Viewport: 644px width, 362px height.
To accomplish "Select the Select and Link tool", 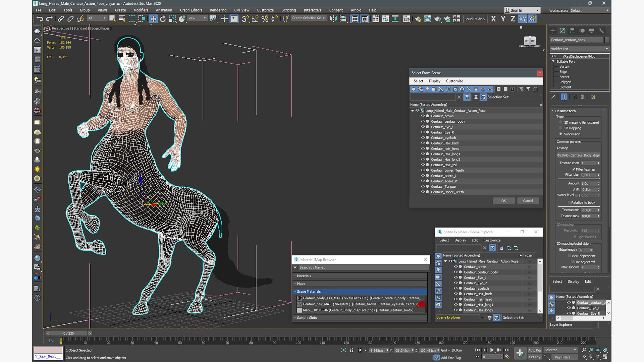I will pyautogui.click(x=61, y=19).
